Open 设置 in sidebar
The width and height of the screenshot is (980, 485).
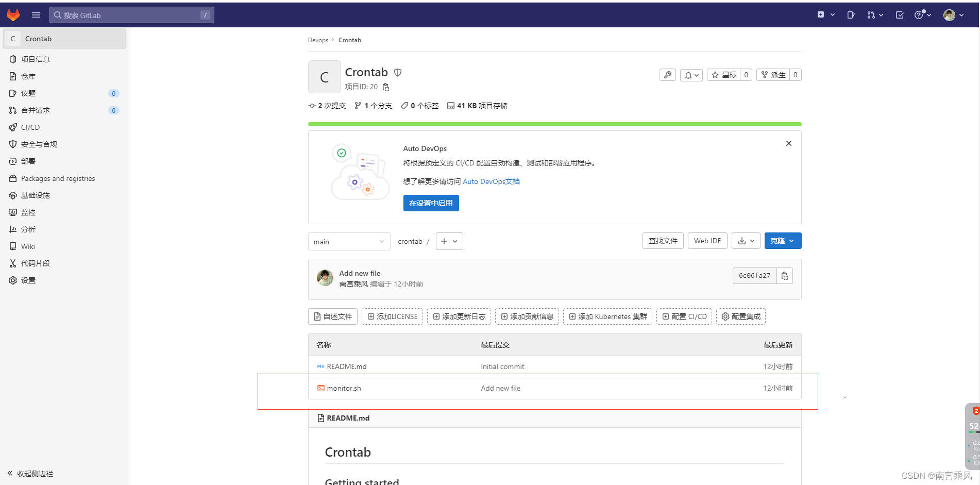pos(64,280)
